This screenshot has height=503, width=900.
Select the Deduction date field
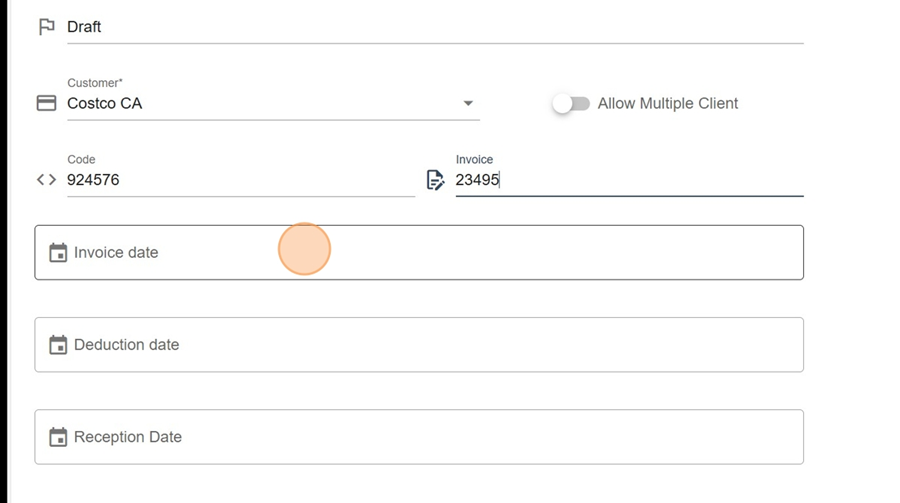tap(419, 345)
